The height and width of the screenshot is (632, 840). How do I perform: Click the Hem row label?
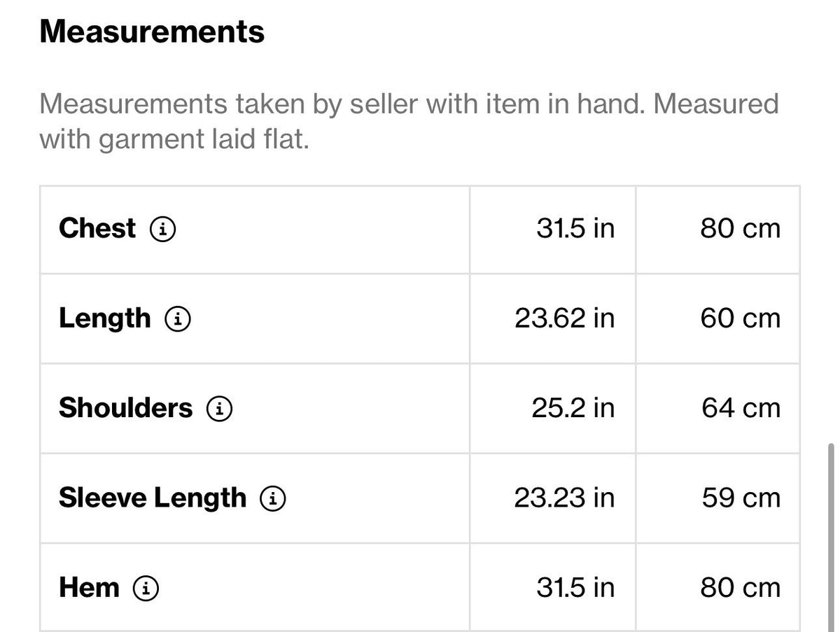point(89,587)
